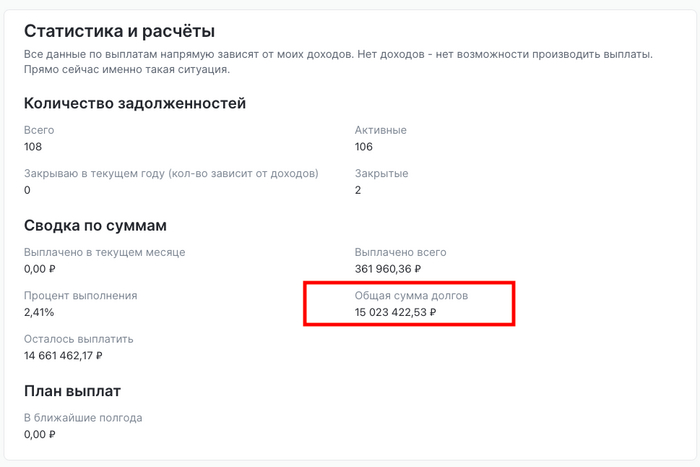Screen dimensions: 700x467
Task: Select the "Процент выполнения" label
Action: click(80, 296)
